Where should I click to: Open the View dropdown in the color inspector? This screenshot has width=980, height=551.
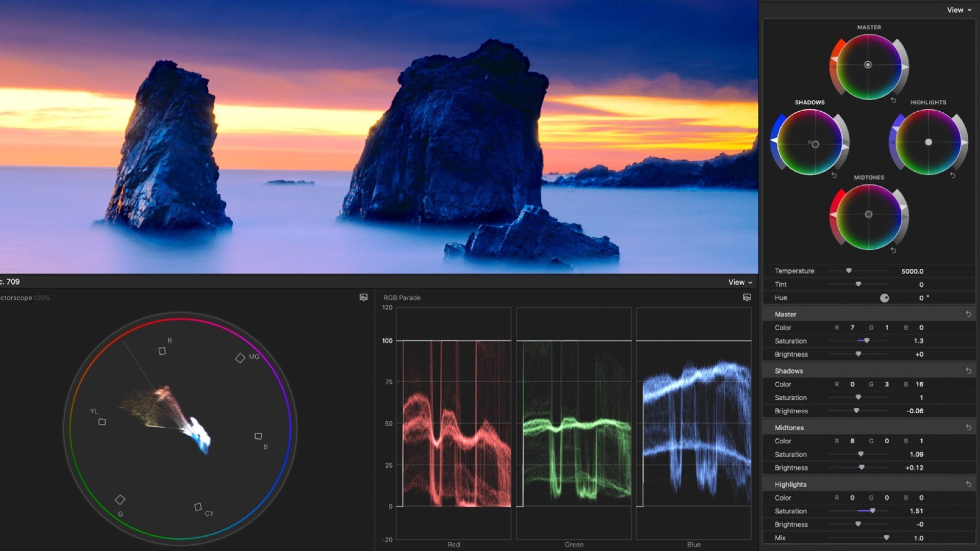(959, 10)
